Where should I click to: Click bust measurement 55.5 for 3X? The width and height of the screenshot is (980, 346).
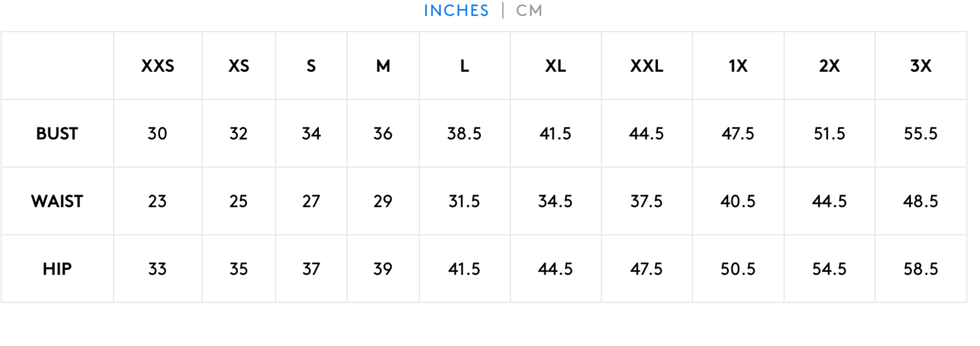click(920, 134)
